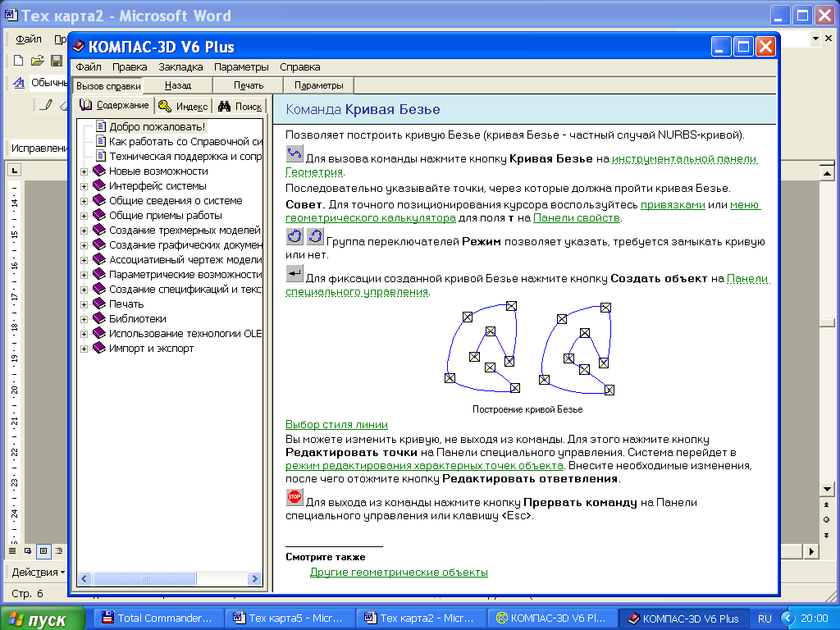Expand Общие приемы работы node
The width and height of the screenshot is (840, 630).
tap(84, 216)
